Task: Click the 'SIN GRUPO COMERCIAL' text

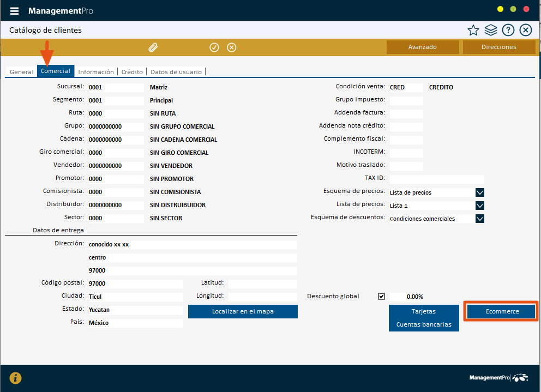Action: [x=182, y=126]
